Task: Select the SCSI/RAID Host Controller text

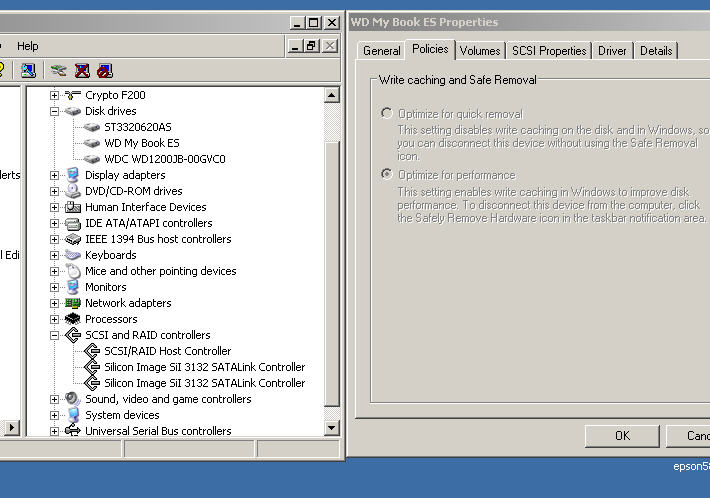Action: pos(168,351)
